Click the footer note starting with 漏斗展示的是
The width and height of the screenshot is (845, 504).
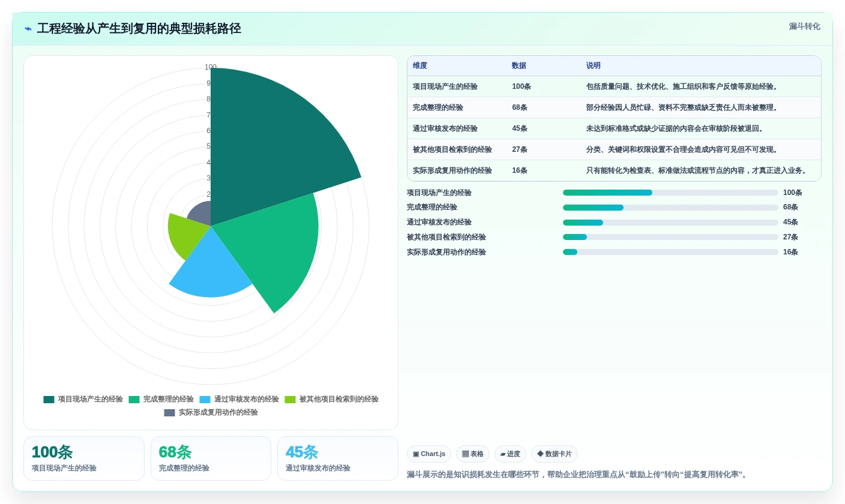tap(578, 475)
